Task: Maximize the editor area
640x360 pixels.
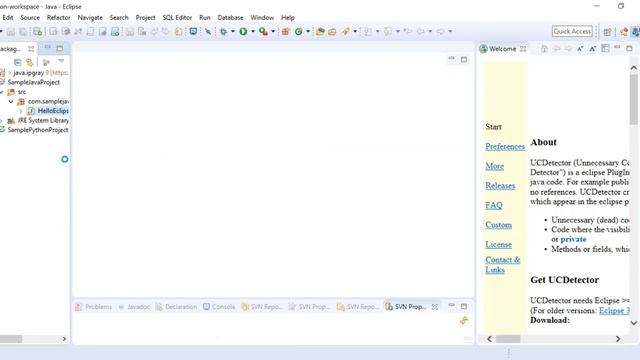Action: point(464,60)
